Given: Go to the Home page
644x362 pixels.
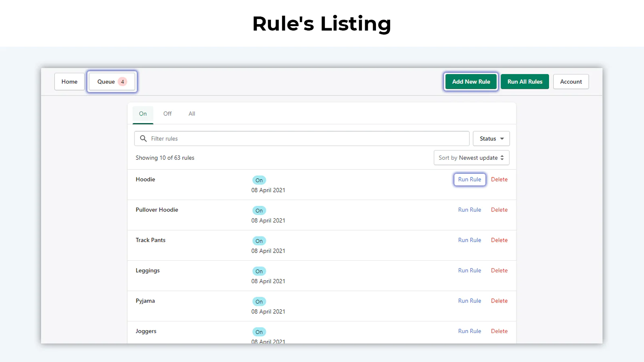Looking at the screenshot, I should 69,82.
